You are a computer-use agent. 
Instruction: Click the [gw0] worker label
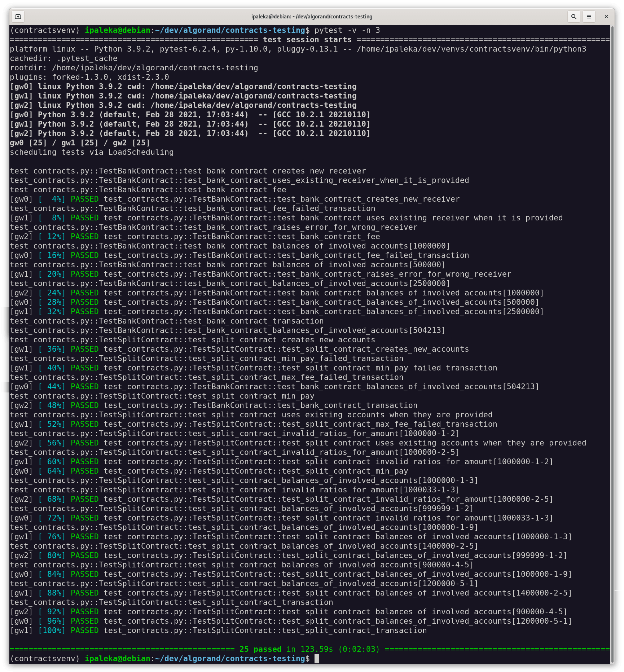21,86
